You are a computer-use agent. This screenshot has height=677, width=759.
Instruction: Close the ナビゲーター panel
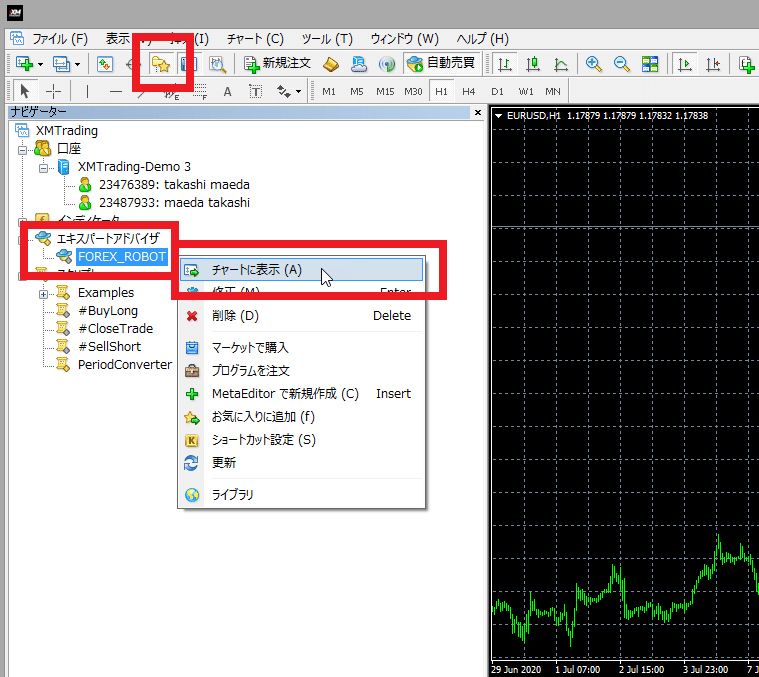pos(477,113)
